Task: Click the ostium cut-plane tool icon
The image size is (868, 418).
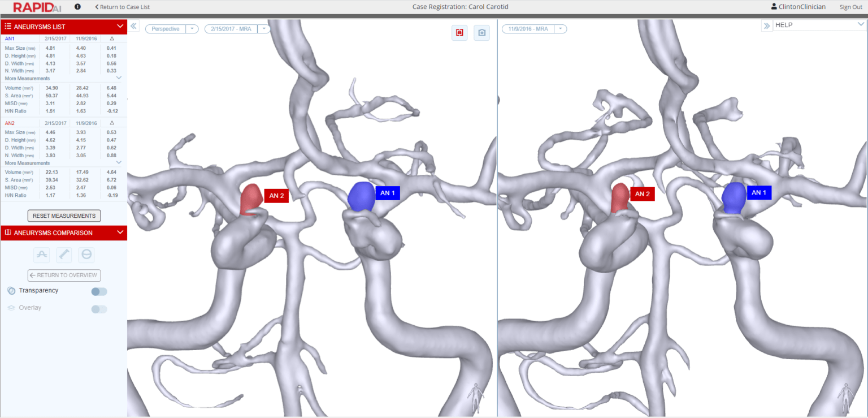Action: pyautogui.click(x=86, y=255)
